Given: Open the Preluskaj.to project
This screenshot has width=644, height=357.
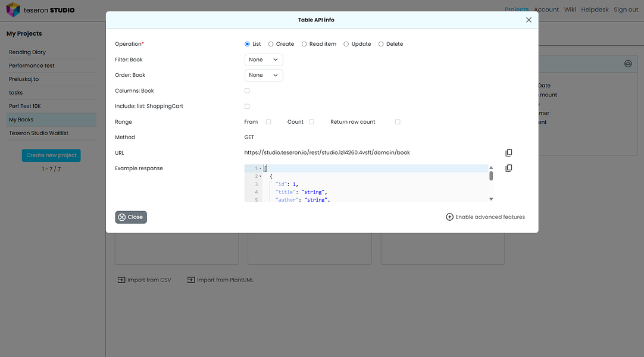Looking at the screenshot, I should click(51, 79).
